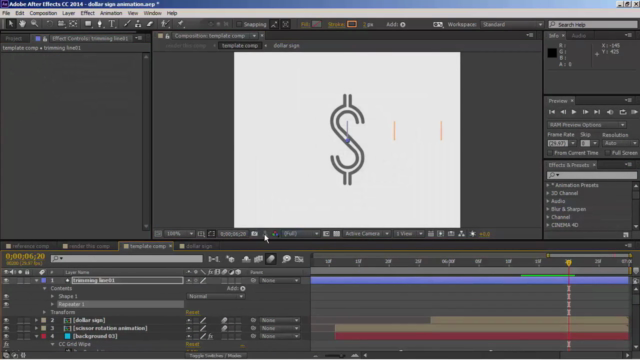640x360 pixels.
Task: Click the exposure reset star icon
Action: click(473, 234)
